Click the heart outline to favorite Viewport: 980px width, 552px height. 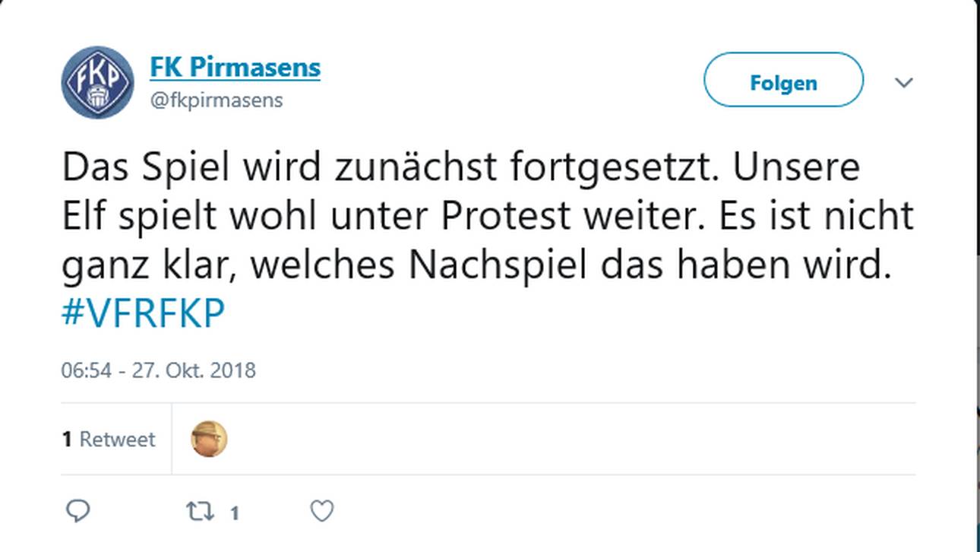tap(322, 512)
